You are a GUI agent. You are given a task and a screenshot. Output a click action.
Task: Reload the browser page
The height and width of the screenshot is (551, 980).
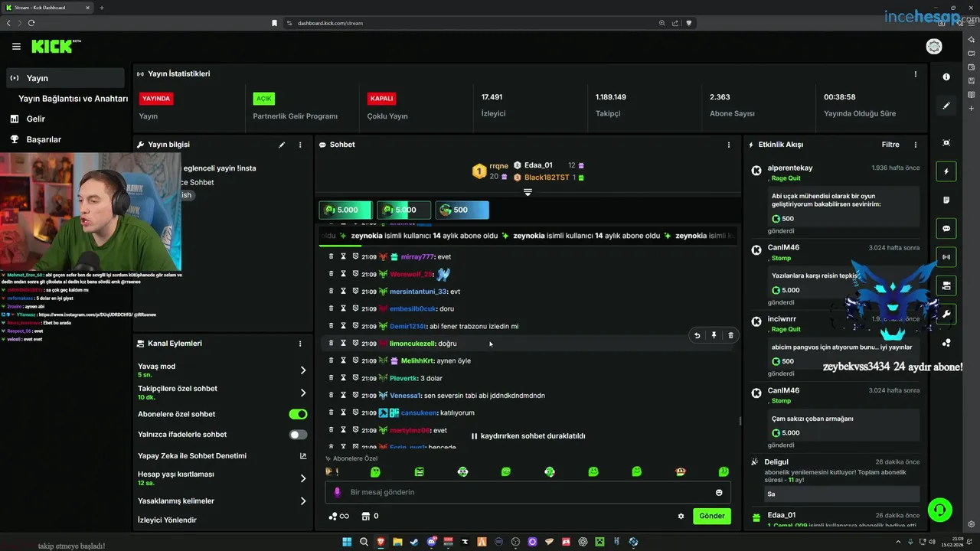[31, 23]
